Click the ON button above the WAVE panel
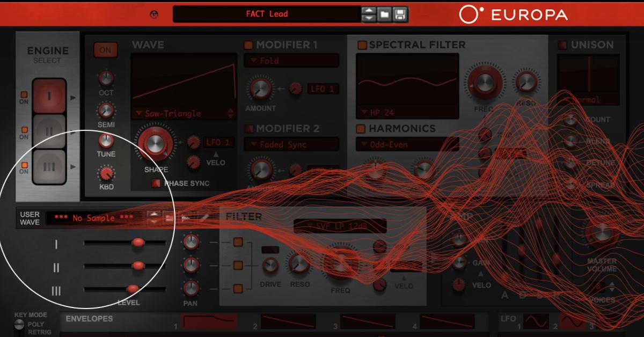644x337 pixels. coord(105,49)
